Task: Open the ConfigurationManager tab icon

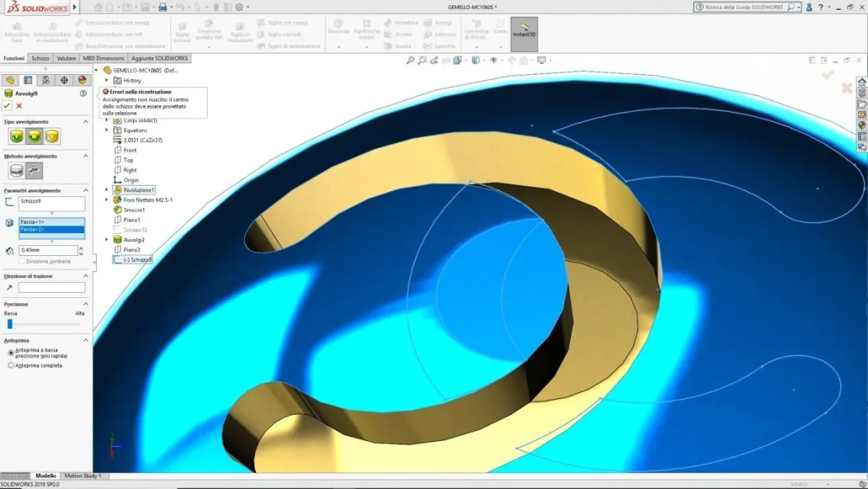Action: point(46,80)
